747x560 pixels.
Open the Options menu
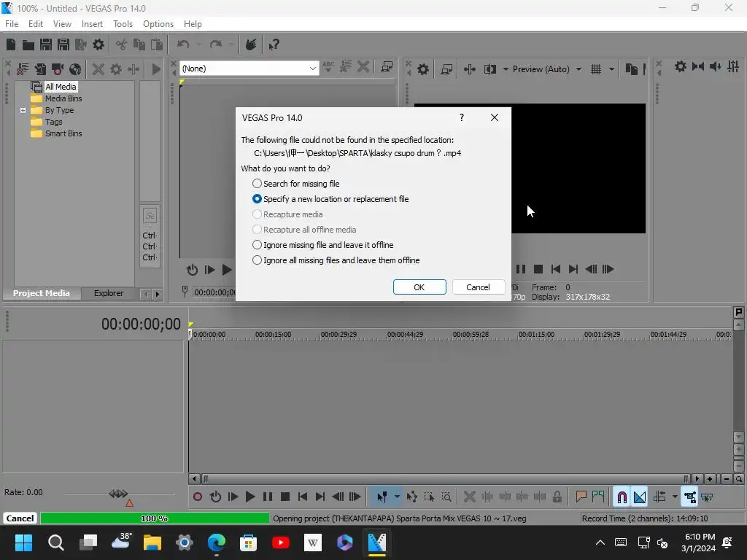click(158, 24)
